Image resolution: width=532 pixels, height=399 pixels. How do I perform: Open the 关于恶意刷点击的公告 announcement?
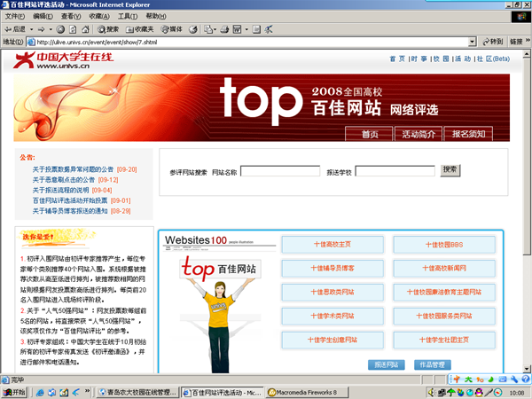[x=64, y=180]
